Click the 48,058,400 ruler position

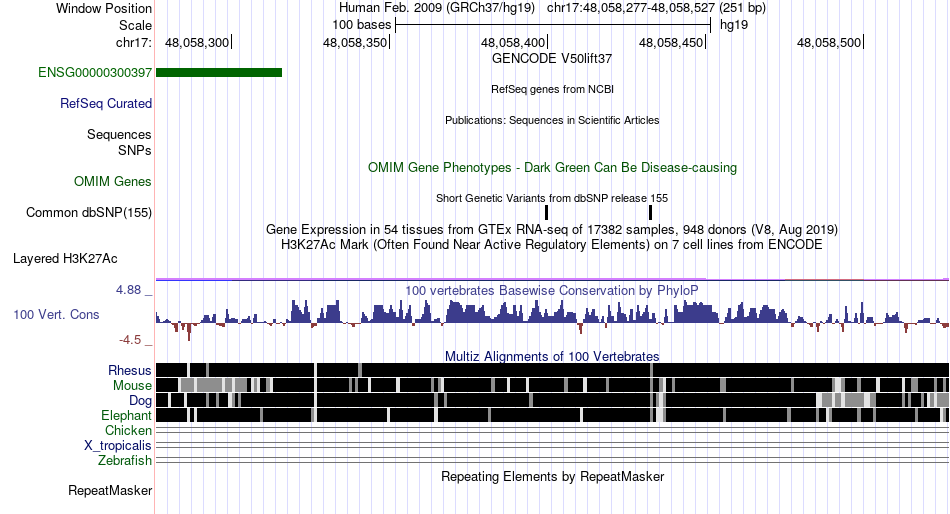(x=514, y=42)
